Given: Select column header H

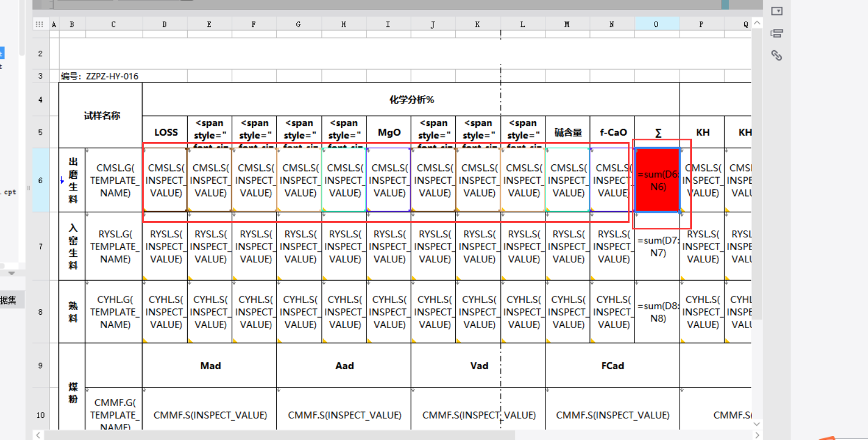Looking at the screenshot, I should [344, 25].
